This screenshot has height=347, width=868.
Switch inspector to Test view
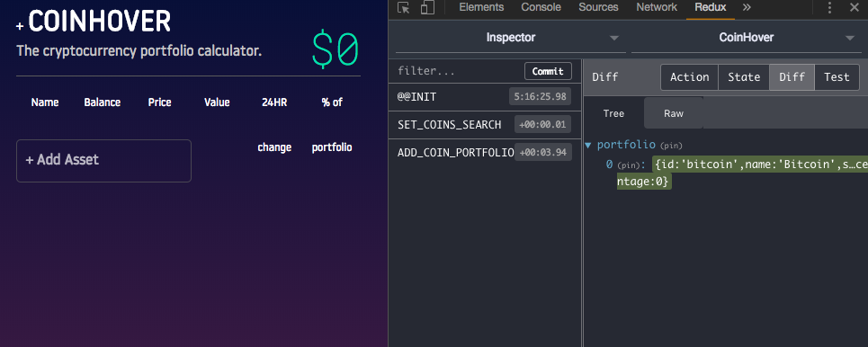[837, 77]
